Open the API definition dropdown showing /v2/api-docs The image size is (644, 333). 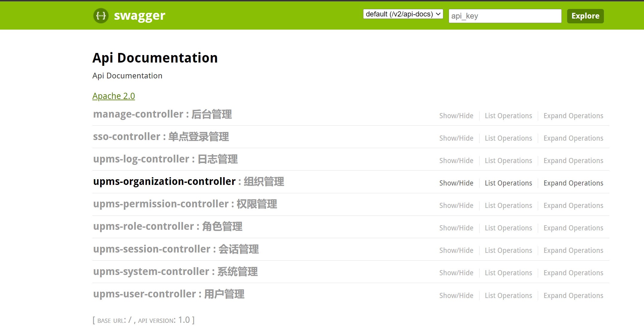(402, 14)
